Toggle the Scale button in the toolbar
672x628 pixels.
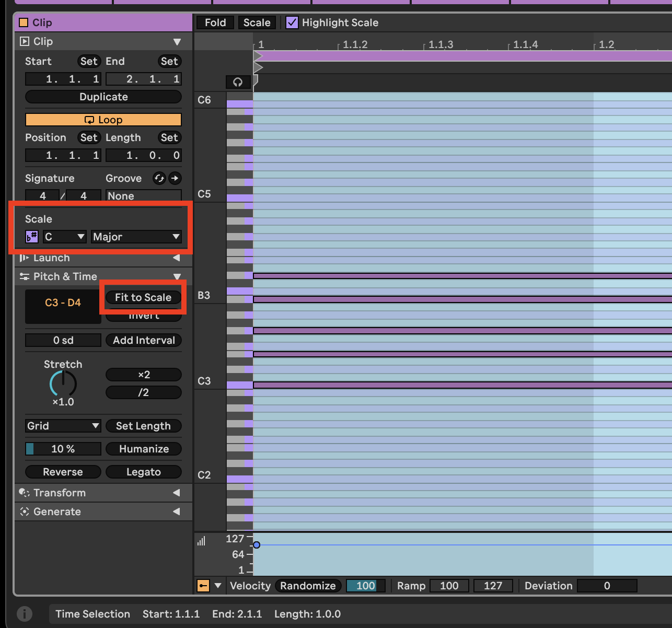pyautogui.click(x=256, y=22)
